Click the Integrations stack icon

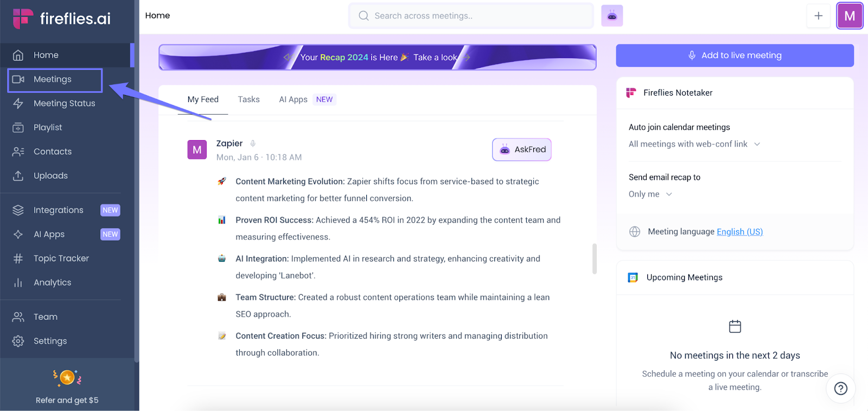(x=18, y=210)
